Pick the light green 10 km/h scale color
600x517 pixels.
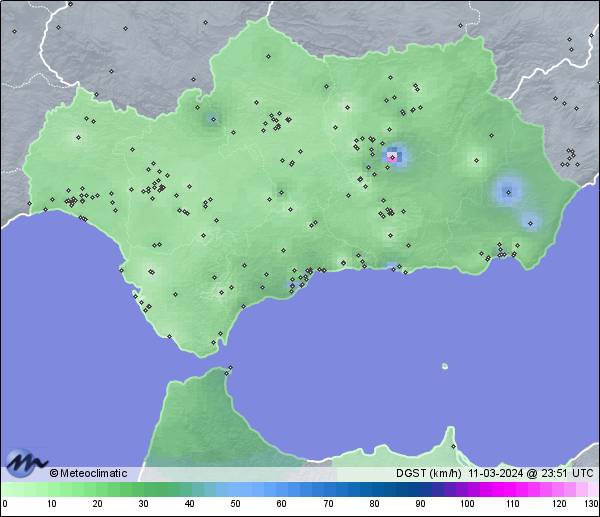click(x=52, y=489)
